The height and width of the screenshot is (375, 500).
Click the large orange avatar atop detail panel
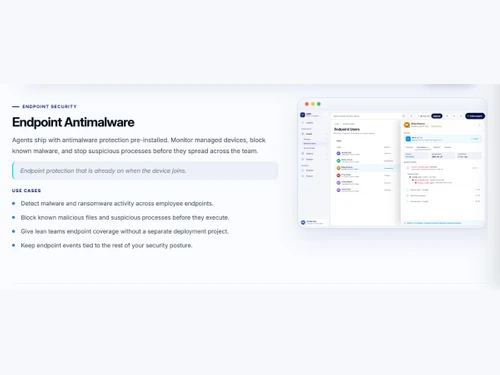coord(407,125)
